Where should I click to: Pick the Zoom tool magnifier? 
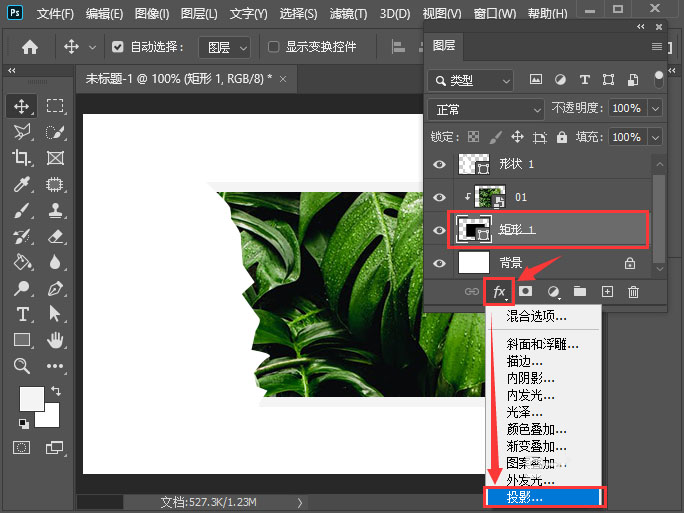(21, 366)
